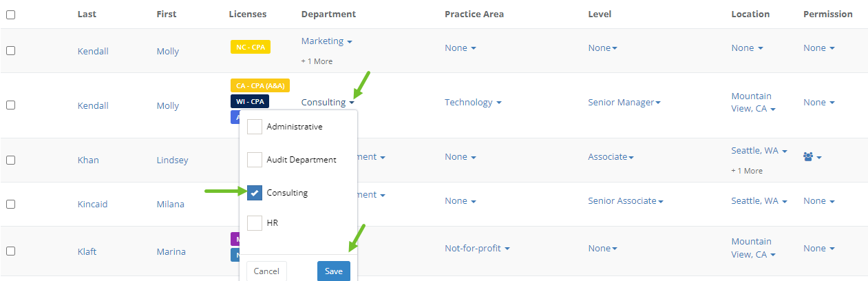Save the department selection

[334, 271]
